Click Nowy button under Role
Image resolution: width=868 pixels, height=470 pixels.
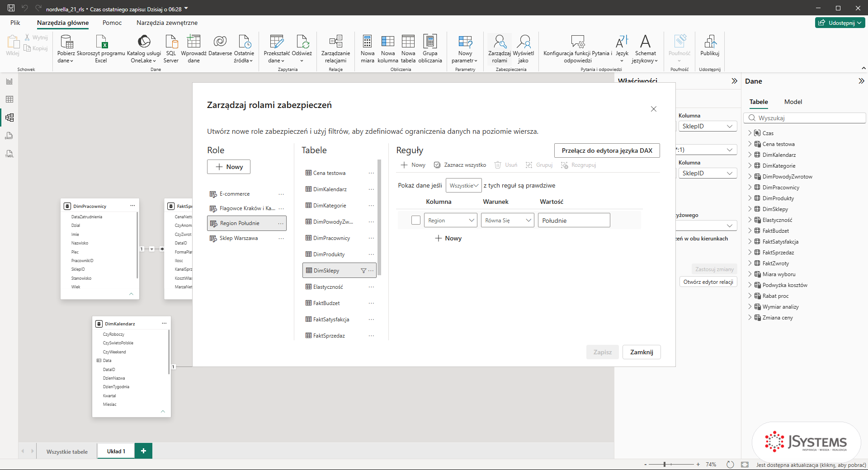coord(229,167)
